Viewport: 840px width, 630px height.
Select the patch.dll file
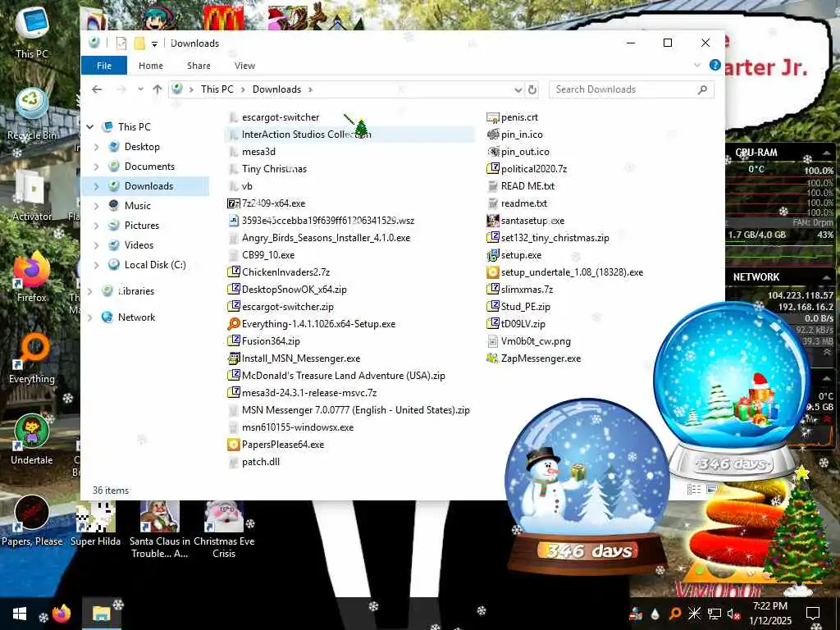[x=260, y=462]
